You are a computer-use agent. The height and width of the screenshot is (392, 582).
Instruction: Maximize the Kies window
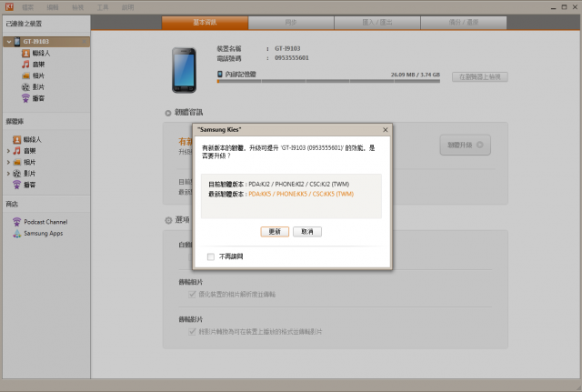564,7
